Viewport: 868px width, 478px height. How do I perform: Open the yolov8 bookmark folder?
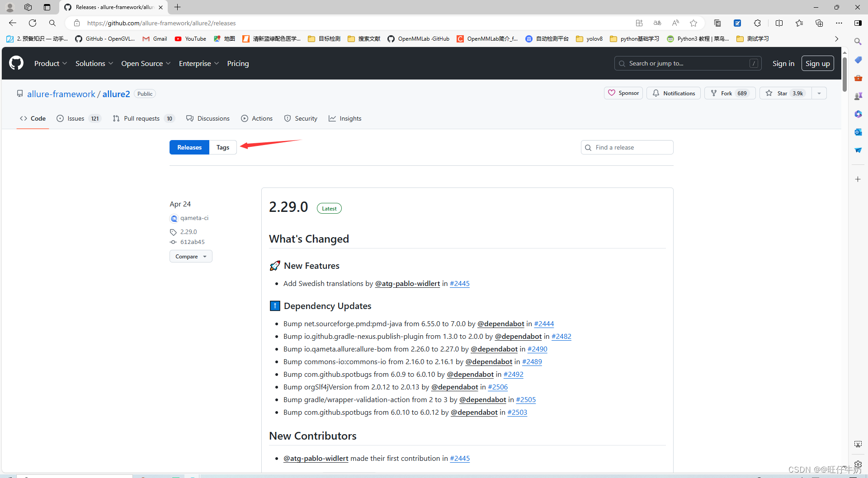coord(590,39)
